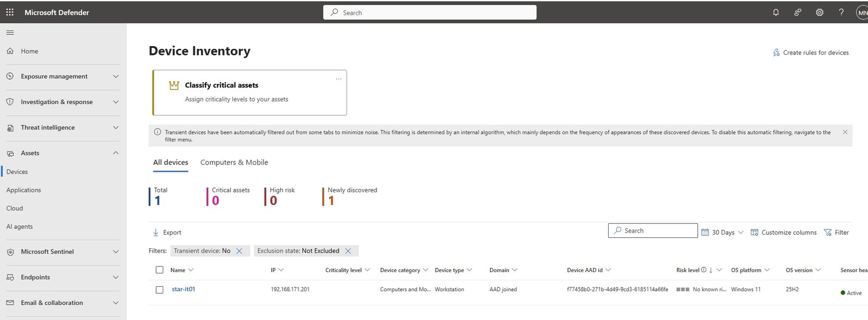The height and width of the screenshot is (320, 868).
Task: Open notifications bell icon
Action: [776, 12]
